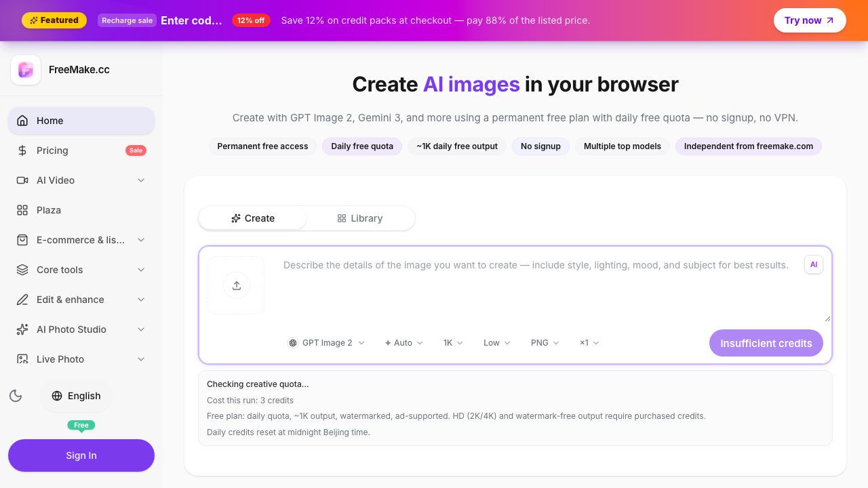Toggle dark mode with moon icon

coord(16,396)
